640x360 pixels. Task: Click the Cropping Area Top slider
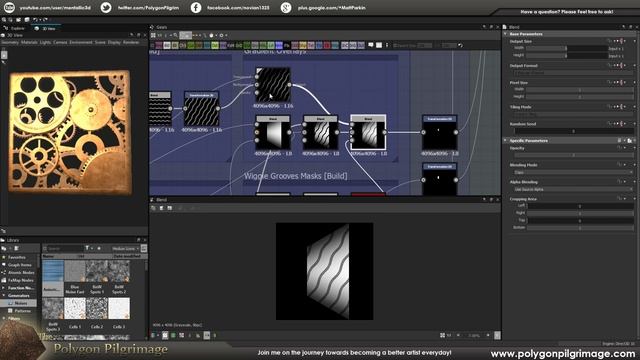click(x=580, y=220)
